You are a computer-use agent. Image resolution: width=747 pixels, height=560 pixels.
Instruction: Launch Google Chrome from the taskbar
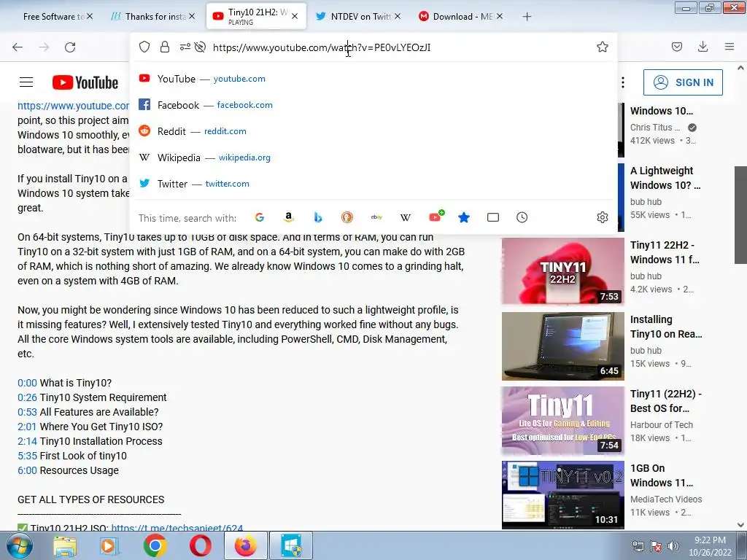(155, 545)
